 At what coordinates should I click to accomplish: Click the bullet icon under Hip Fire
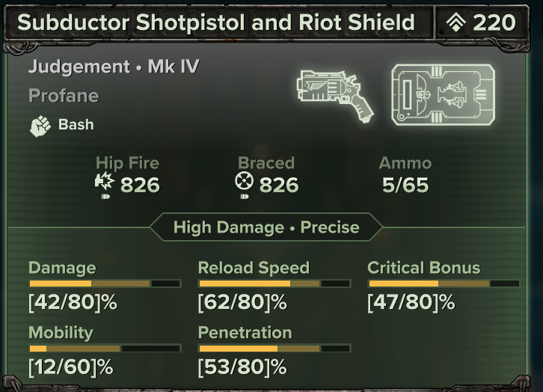tap(105, 197)
